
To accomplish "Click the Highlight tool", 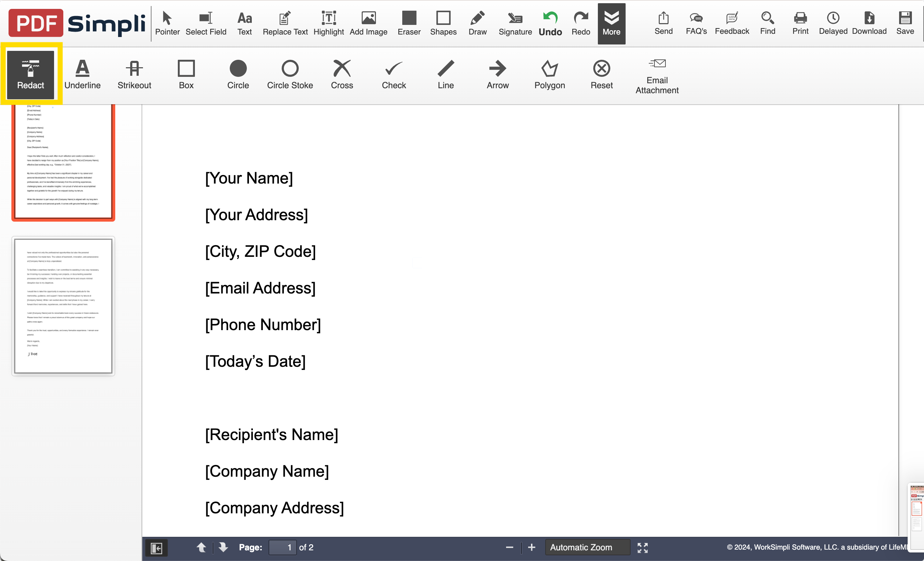I will 329,23.
